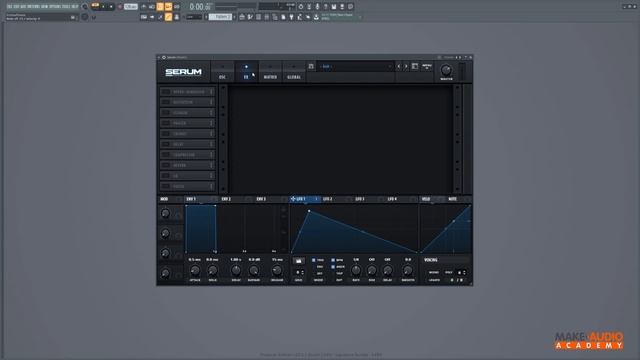Screen dimensions: 640x360
Task: Toggle LFO TRIG mode checkbox
Action: point(313,260)
